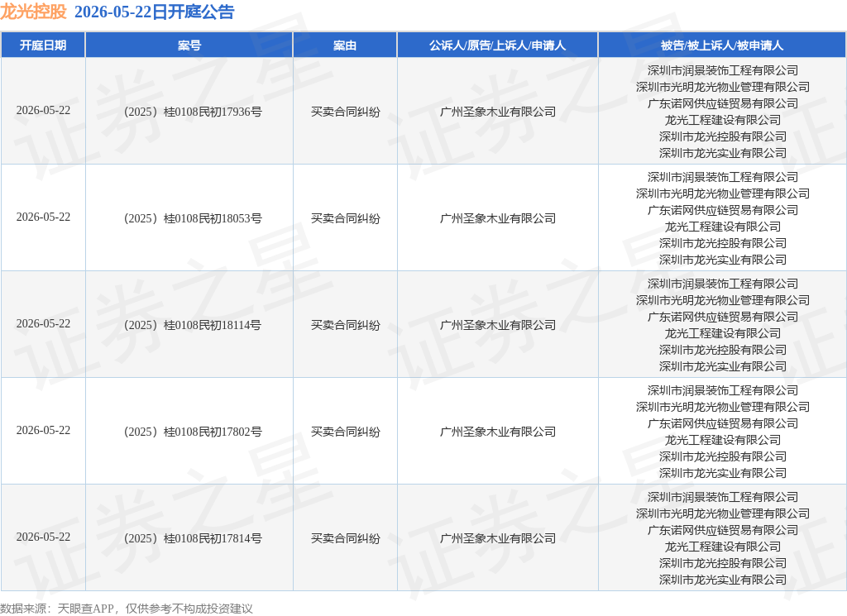Click 买卖合同纠纷 in the 17802号 row

[345, 432]
